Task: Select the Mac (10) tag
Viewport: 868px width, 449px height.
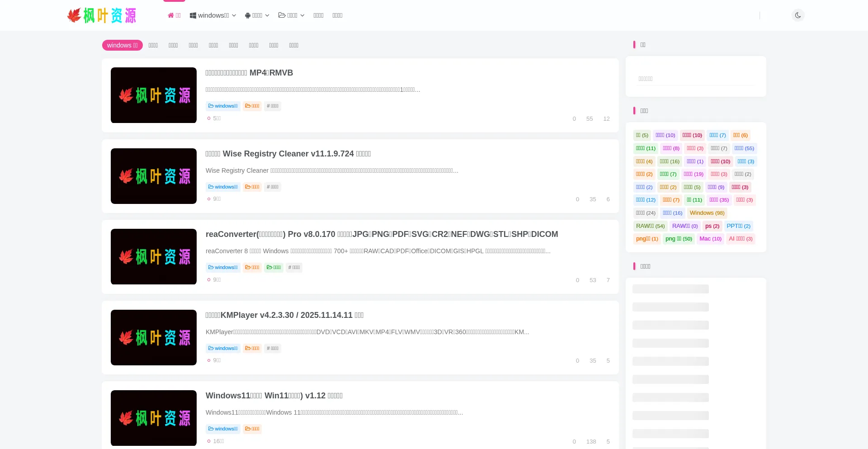Action: (x=710, y=239)
